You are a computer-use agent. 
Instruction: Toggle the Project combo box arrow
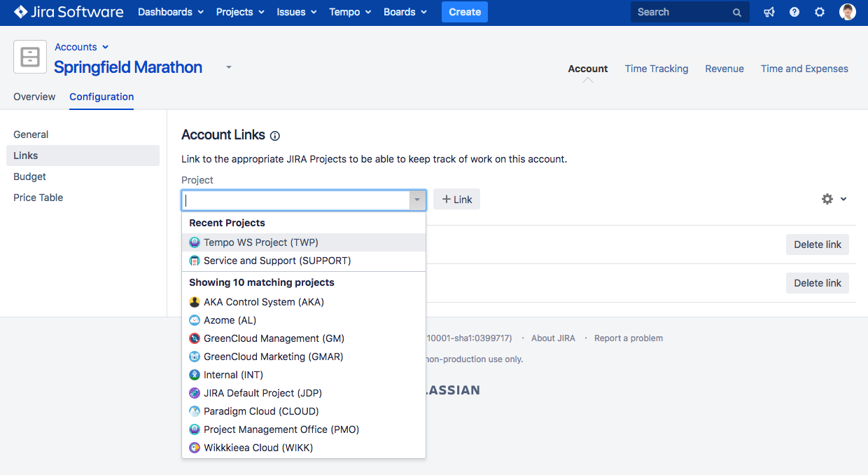[417, 200]
